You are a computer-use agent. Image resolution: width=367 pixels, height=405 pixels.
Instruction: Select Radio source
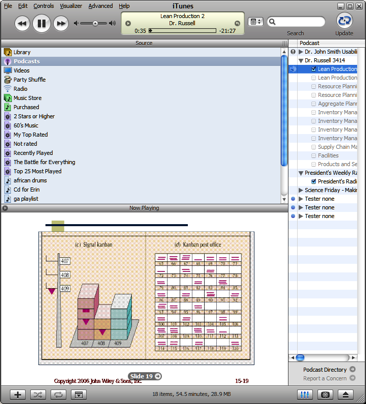coord(141,89)
